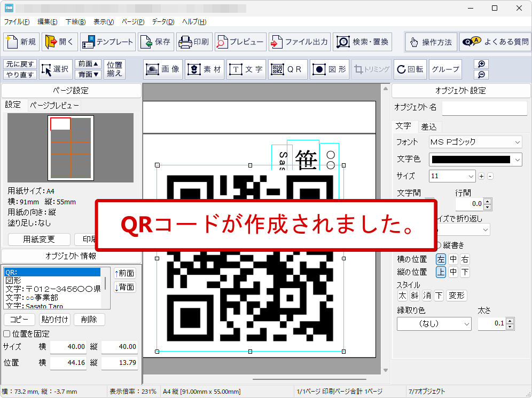Insert an image with the 画像 tool
The width and height of the screenshot is (532, 398).
coord(163,69)
